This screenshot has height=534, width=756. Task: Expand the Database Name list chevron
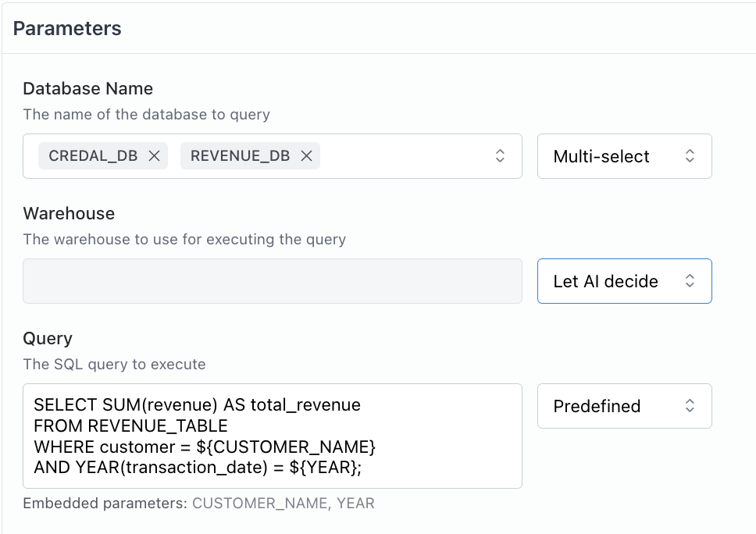tap(500, 156)
